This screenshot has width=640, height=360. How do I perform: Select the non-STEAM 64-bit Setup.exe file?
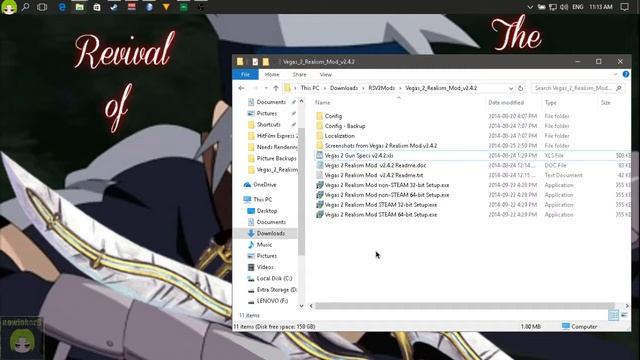coord(387,195)
